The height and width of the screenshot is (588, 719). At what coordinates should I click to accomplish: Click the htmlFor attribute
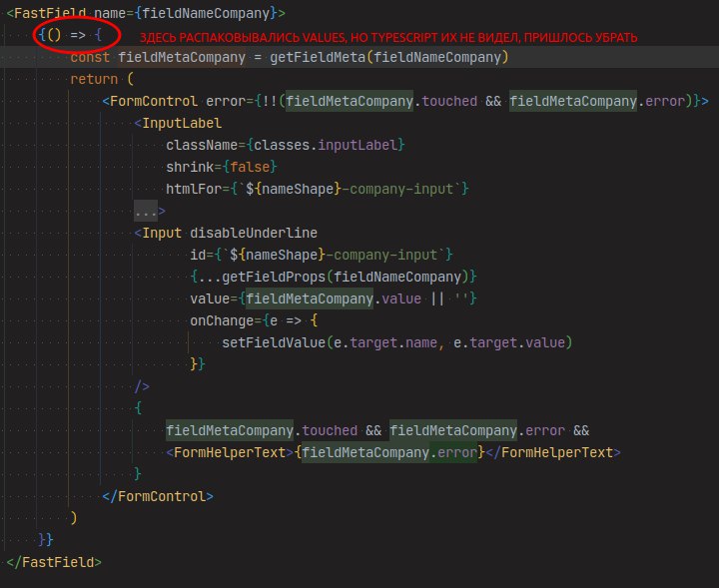(x=194, y=189)
